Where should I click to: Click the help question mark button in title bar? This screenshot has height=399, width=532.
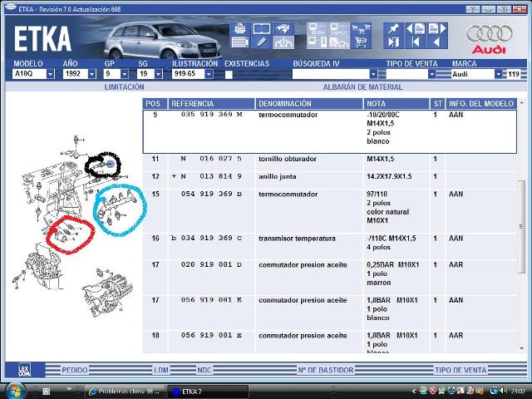tap(473, 9)
